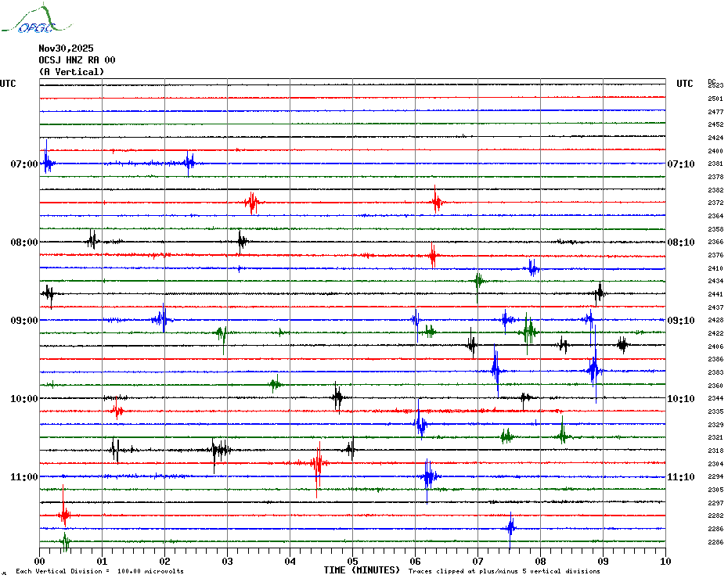728x582 pixels.
Task: Click the 07:00 time label
Action: [24, 163]
